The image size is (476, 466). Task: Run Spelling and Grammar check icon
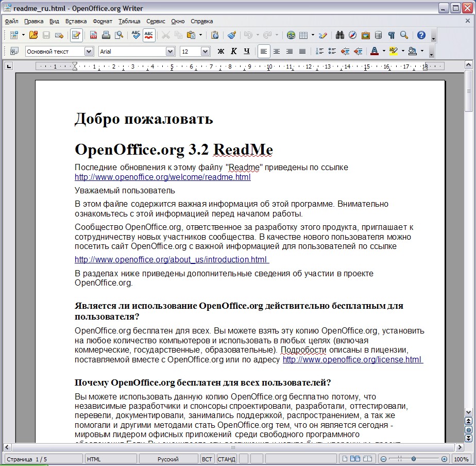coord(135,35)
